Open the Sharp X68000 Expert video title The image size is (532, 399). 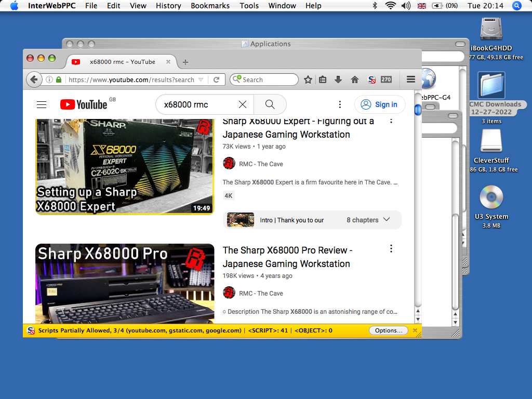(299, 128)
